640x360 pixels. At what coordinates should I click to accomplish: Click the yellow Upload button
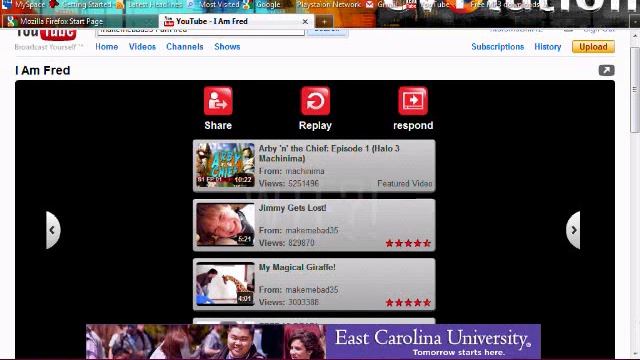[593, 47]
